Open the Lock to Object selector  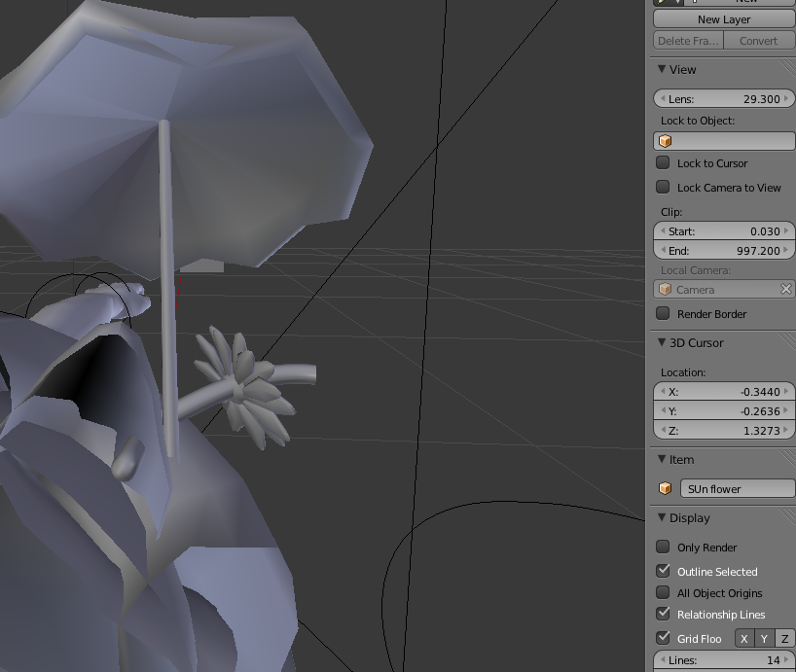click(x=724, y=141)
